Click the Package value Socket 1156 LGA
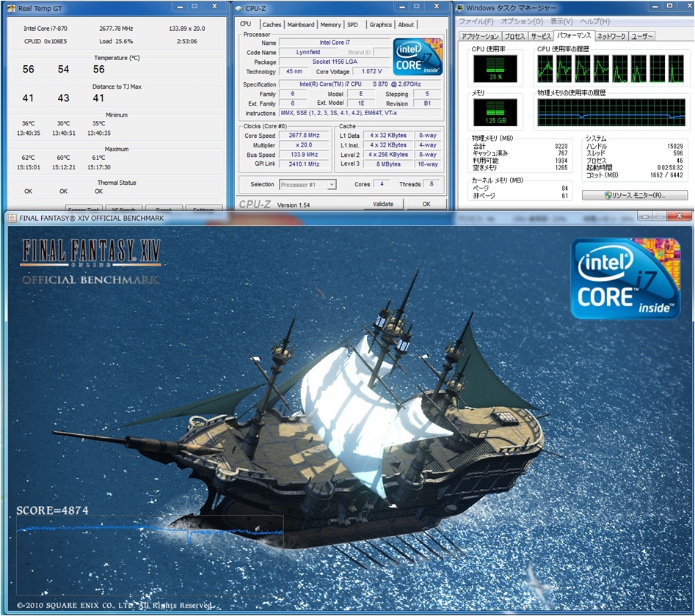The image size is (695, 616). [x=335, y=62]
